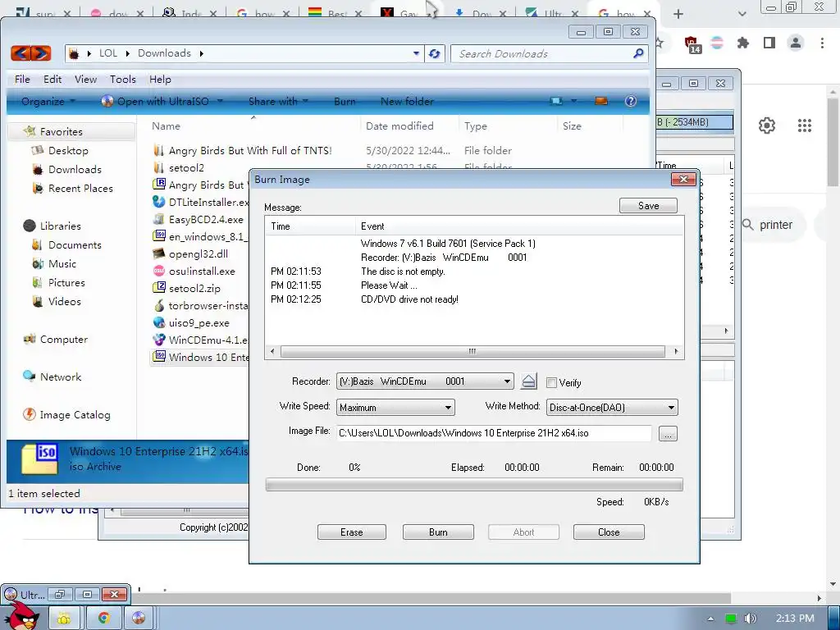Screen dimensions: 840x630
Task: Click the Chrome profile avatar icon
Action: click(796, 43)
